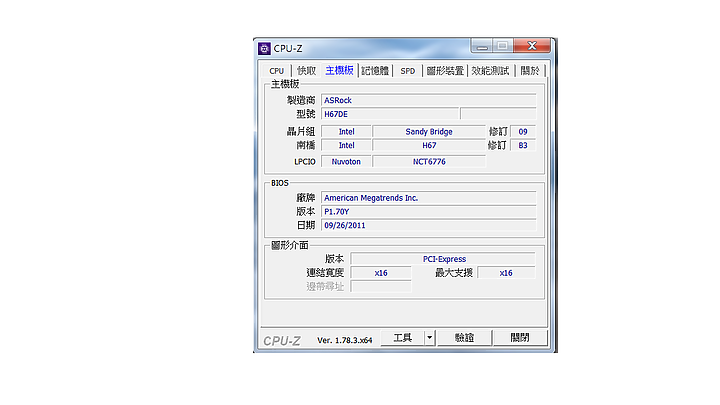Click the CPU-Z app icon in title bar
The height and width of the screenshot is (405, 720).
tap(264, 48)
